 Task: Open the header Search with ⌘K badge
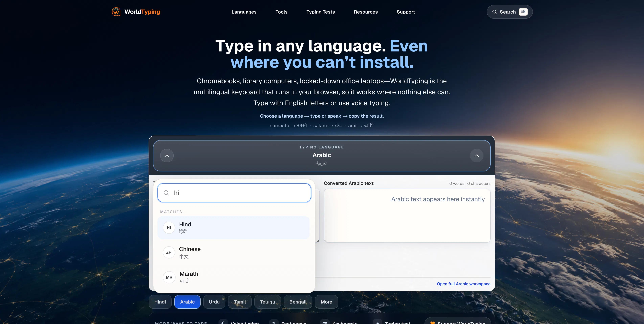pos(510,12)
